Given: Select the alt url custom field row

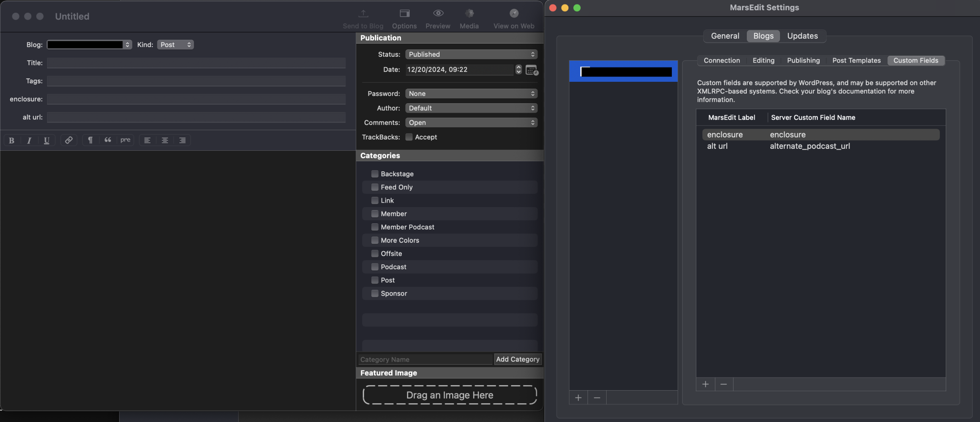Looking at the screenshot, I should pyautogui.click(x=821, y=146).
